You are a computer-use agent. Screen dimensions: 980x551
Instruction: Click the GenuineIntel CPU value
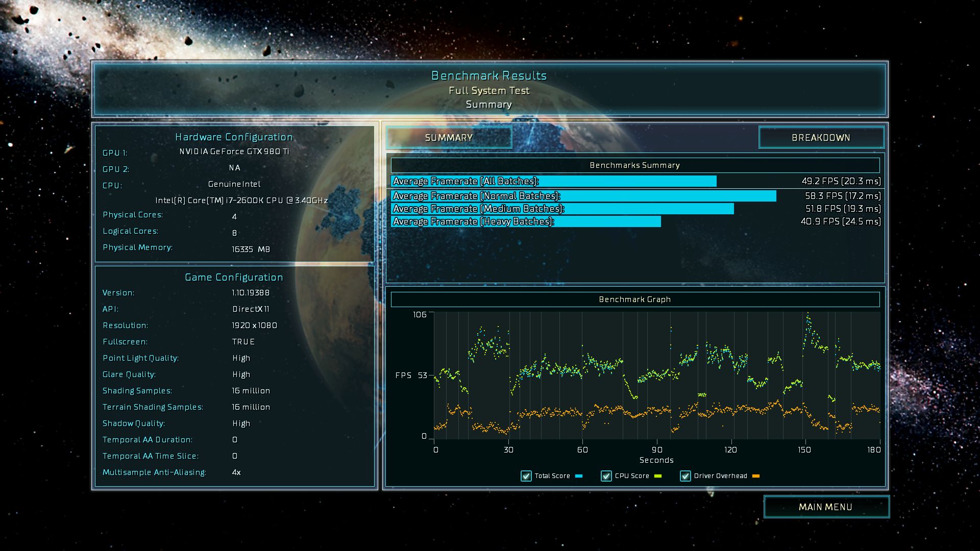click(x=234, y=184)
